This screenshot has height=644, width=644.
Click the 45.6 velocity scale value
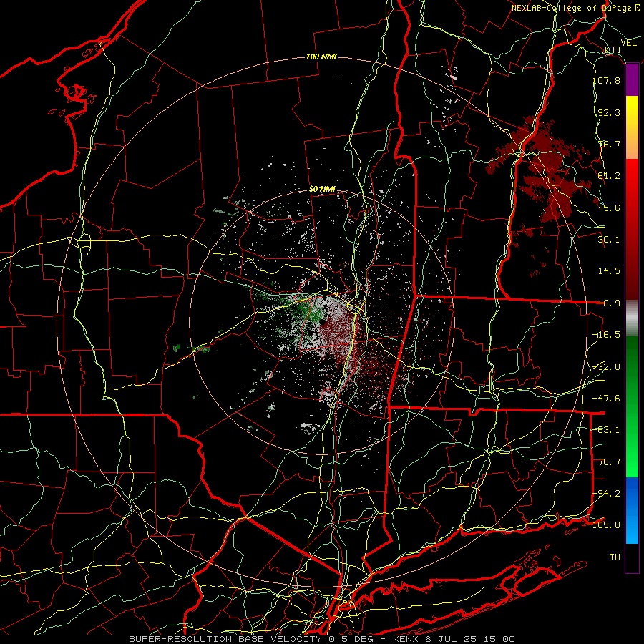609,208
